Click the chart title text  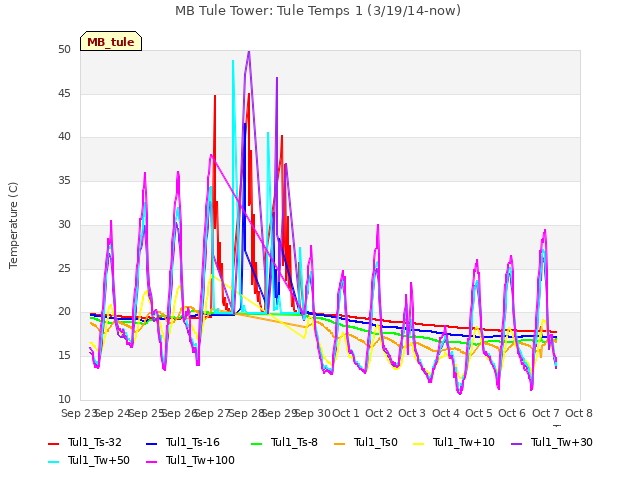(318, 11)
